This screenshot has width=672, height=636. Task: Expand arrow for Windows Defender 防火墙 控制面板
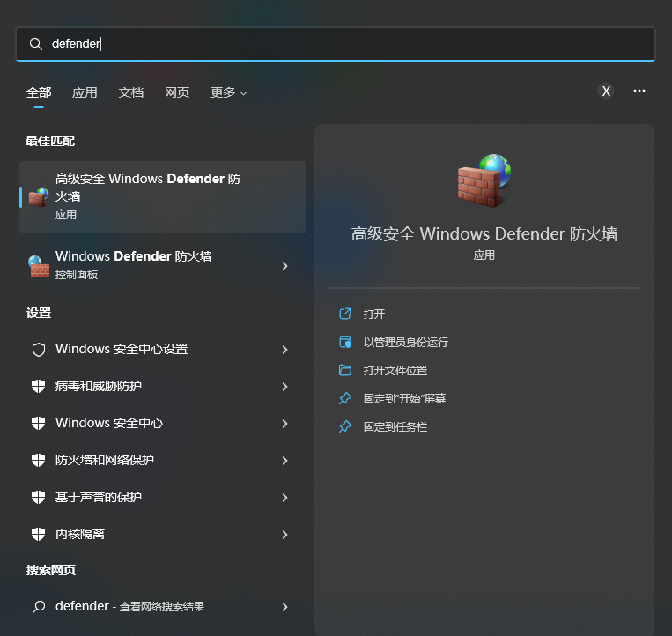[x=284, y=266]
